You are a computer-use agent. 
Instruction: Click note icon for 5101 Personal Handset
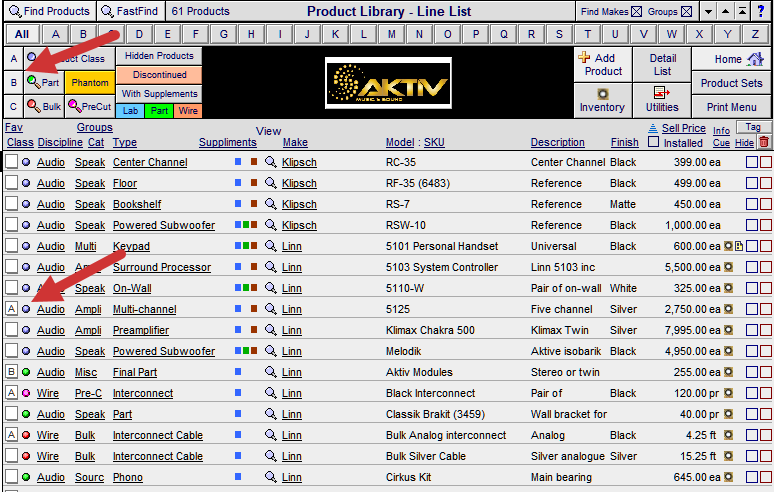point(739,246)
